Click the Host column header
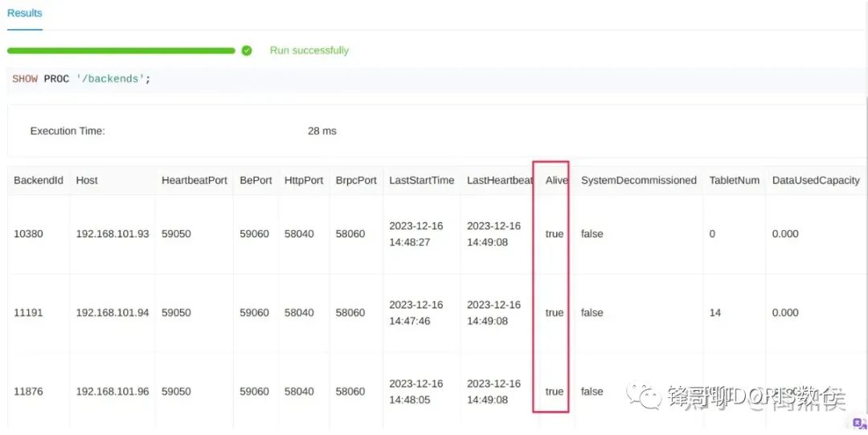Image resolution: width=868 pixels, height=435 pixels. [87, 181]
